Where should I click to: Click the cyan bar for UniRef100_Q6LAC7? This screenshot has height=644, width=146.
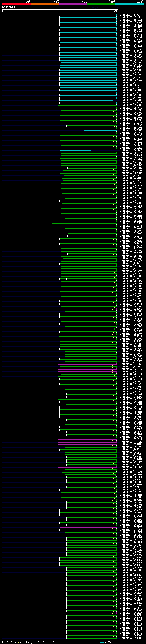point(76,151)
